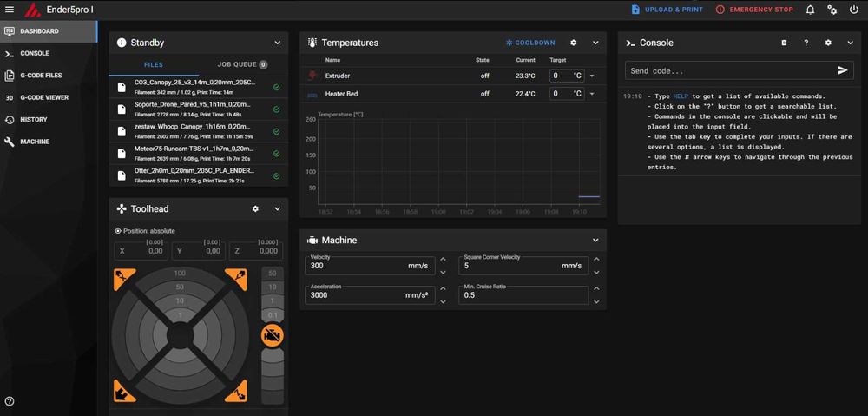Collapse the Console panel

point(851,43)
